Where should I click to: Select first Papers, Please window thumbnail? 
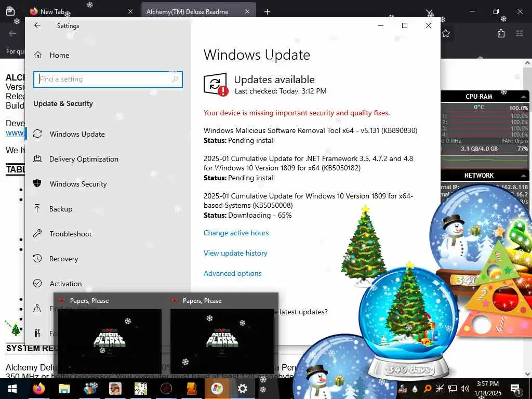[109, 335]
